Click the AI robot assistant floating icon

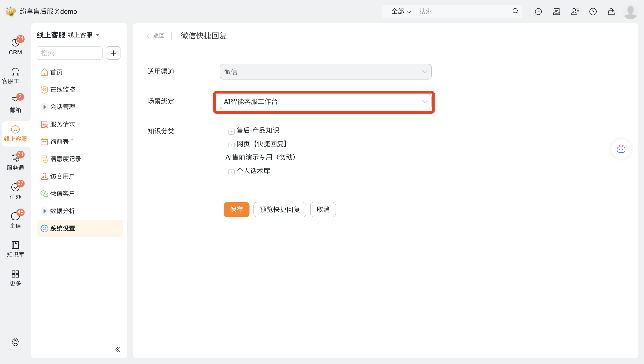pyautogui.click(x=621, y=149)
